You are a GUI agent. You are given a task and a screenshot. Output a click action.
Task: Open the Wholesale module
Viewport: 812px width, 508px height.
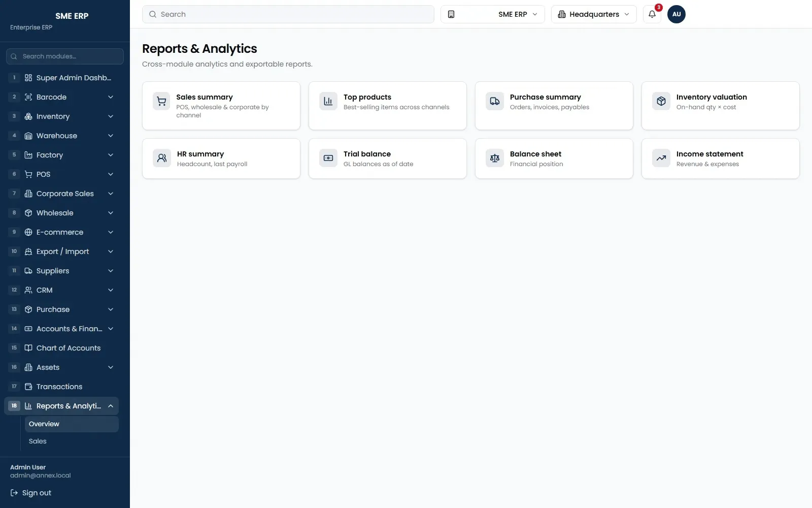coord(61,213)
